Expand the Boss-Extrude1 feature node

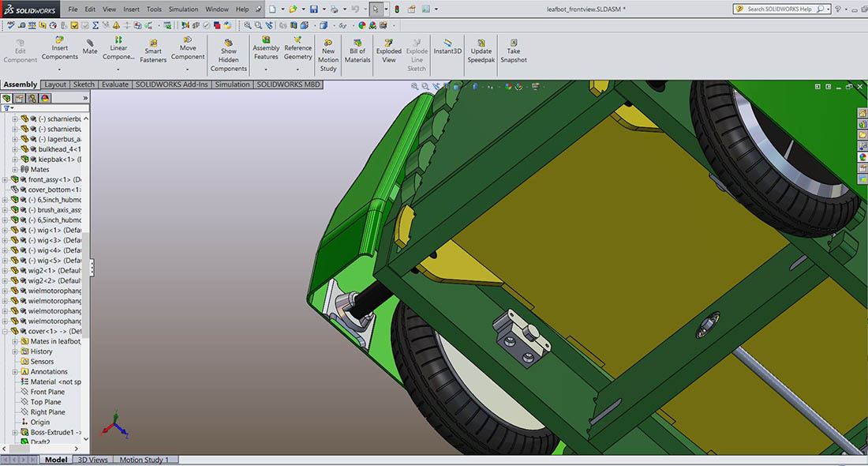(x=15, y=432)
